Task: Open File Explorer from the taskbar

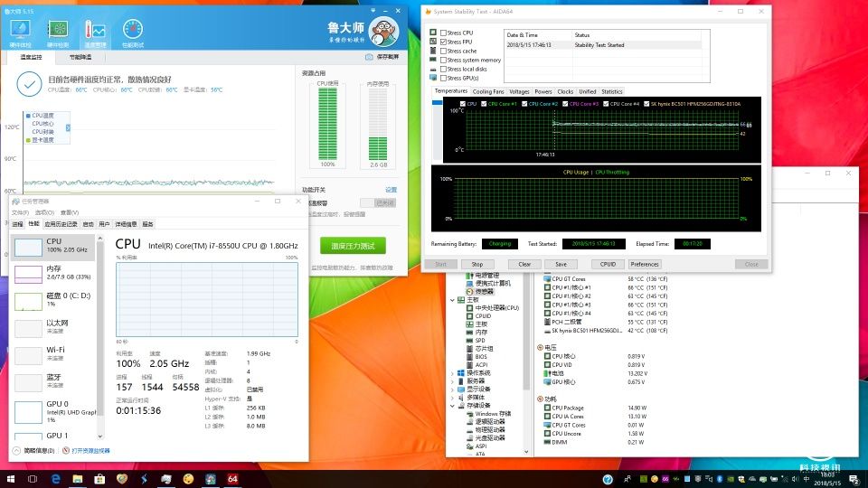Action: point(78,479)
